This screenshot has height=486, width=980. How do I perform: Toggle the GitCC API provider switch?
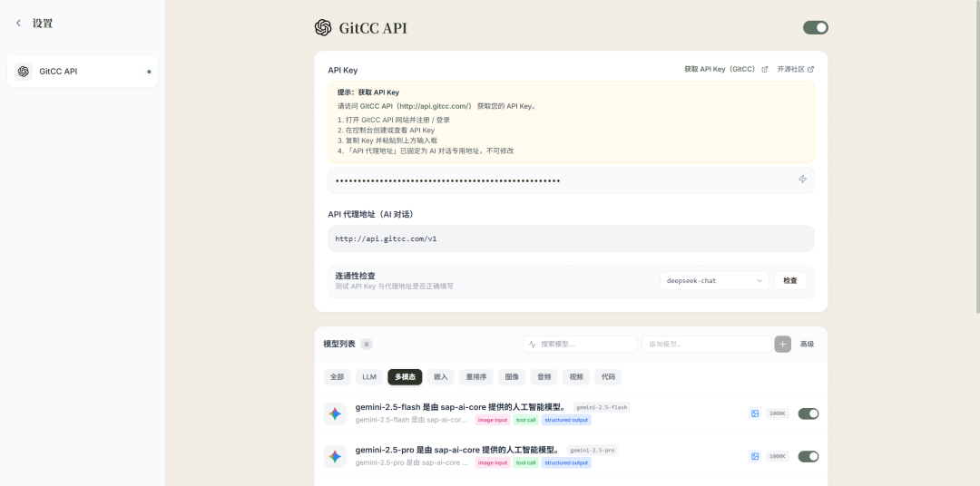816,27
